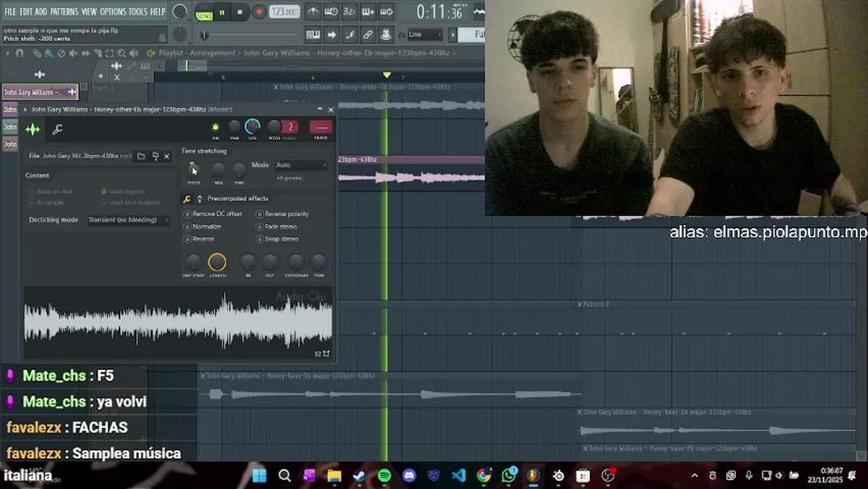This screenshot has width=868, height=489.
Task: Open the VIEW menu
Action: [x=89, y=12]
